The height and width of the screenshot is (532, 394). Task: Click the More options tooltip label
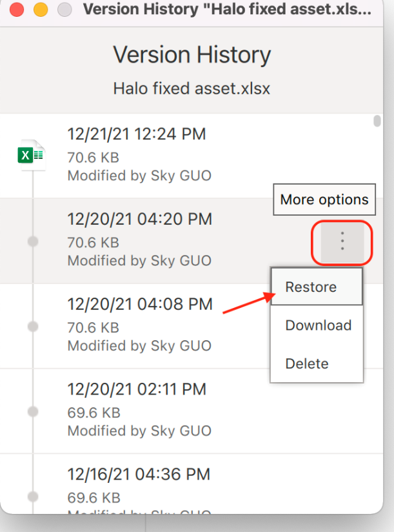[x=324, y=200]
